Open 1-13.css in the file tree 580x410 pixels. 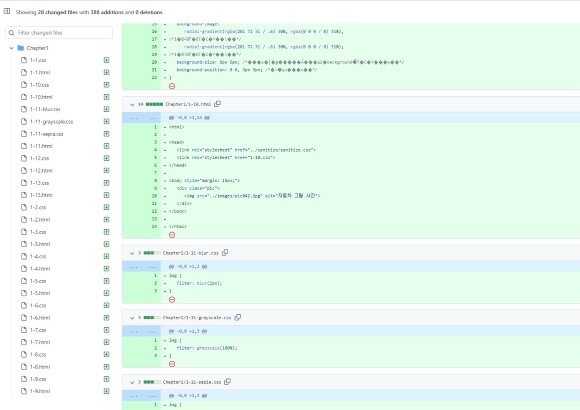(40, 183)
